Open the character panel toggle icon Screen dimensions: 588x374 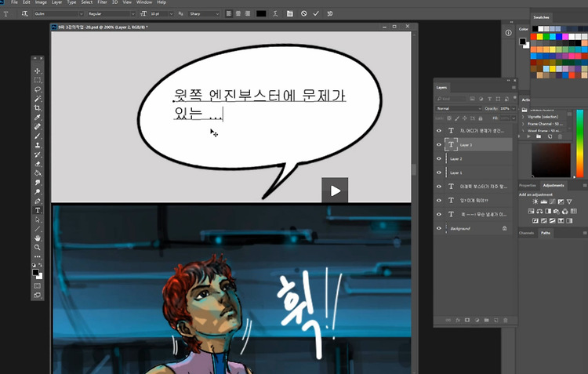(289, 14)
